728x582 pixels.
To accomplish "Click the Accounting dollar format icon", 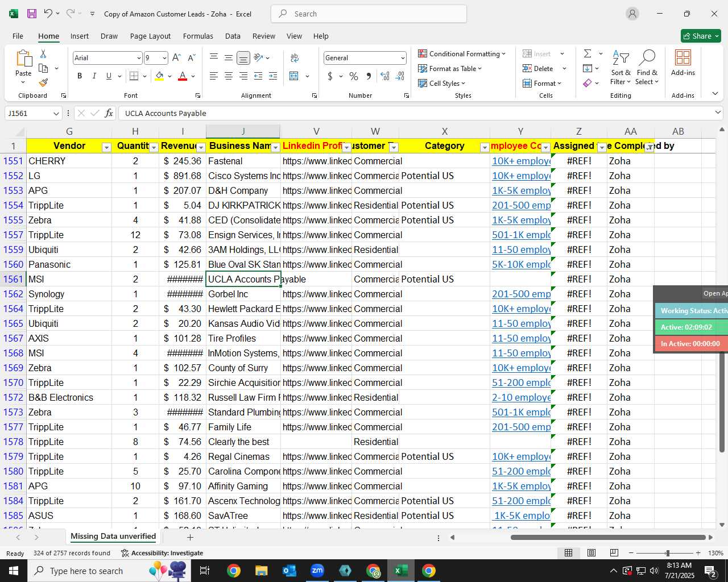I will pyautogui.click(x=330, y=76).
